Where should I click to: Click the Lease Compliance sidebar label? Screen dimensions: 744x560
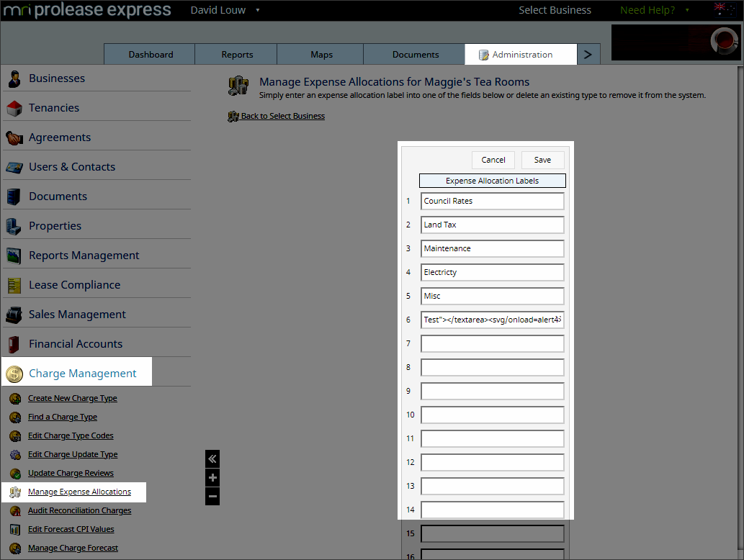(x=74, y=286)
